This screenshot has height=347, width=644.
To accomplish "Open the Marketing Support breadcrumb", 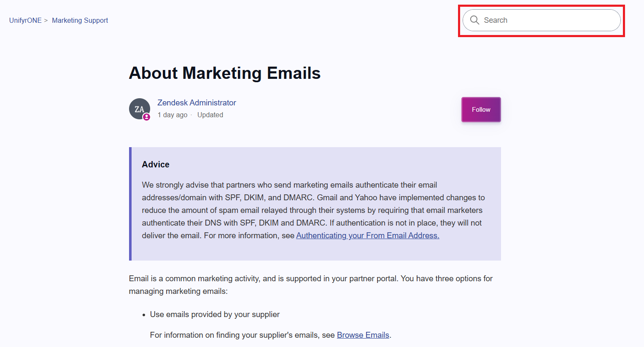I will (80, 20).
